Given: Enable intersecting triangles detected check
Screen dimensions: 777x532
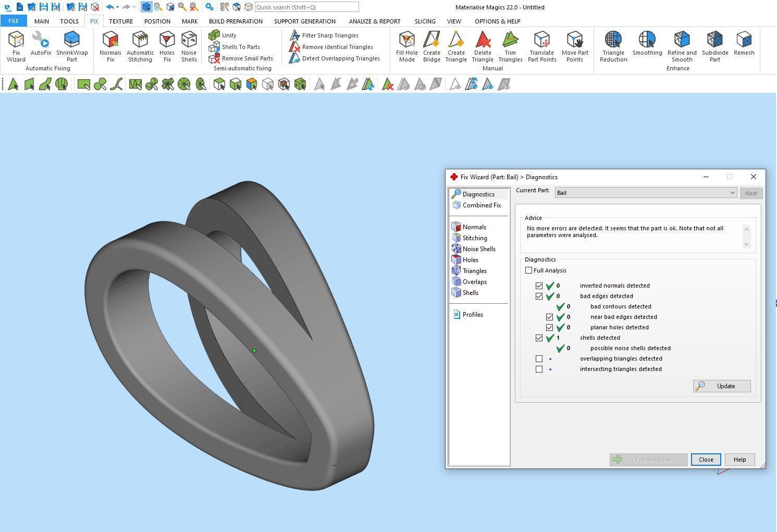Looking at the screenshot, I should 539,369.
